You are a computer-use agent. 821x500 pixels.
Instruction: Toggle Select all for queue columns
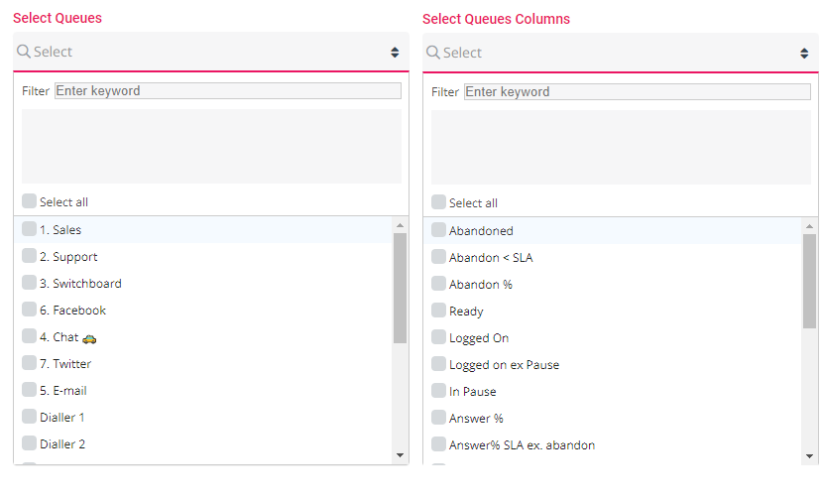pos(439,202)
